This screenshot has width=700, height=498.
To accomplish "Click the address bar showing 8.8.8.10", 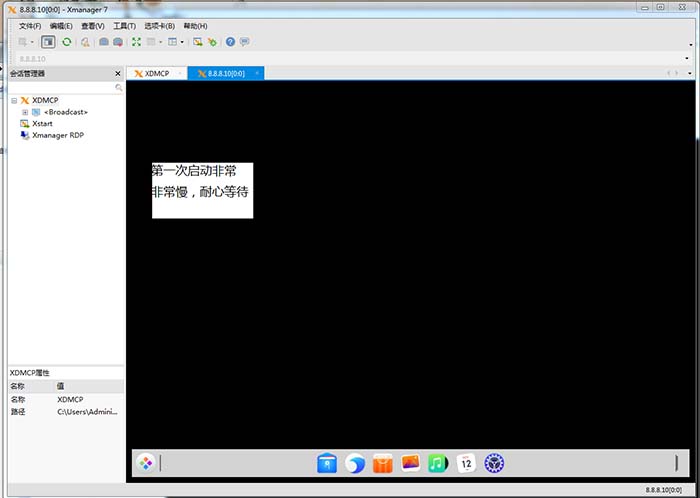I will tap(348, 59).
